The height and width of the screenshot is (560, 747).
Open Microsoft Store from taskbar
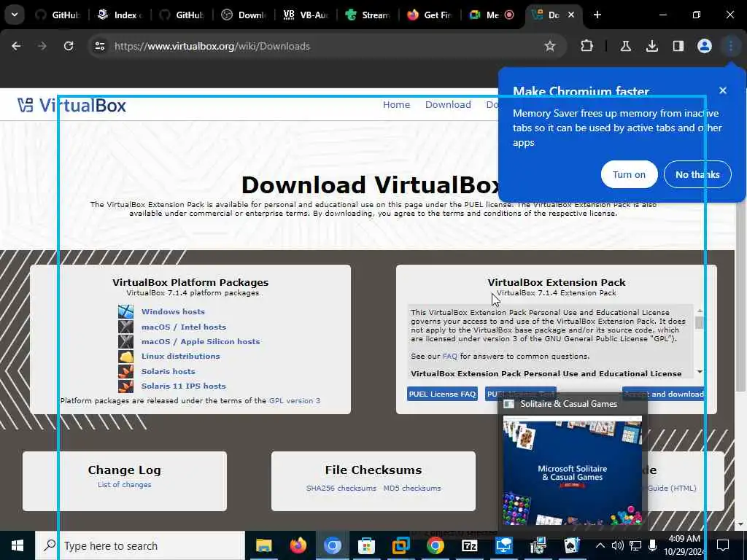[x=366, y=545]
